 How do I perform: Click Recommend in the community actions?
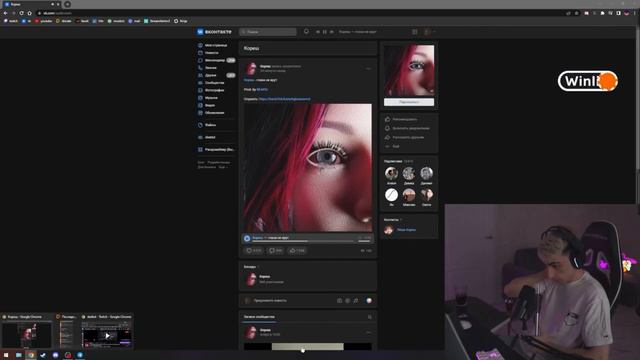[401, 119]
